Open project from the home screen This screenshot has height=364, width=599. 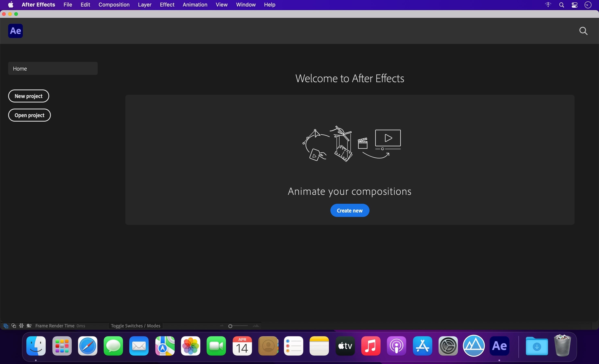(x=29, y=115)
